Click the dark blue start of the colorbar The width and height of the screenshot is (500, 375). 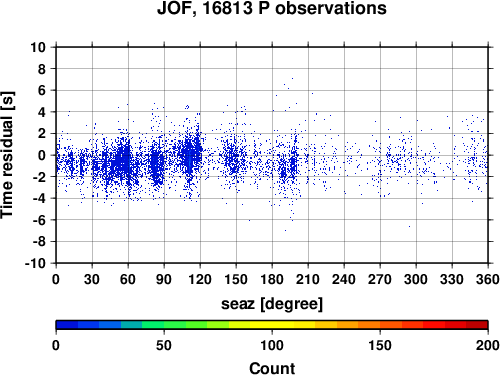[x=67, y=325]
